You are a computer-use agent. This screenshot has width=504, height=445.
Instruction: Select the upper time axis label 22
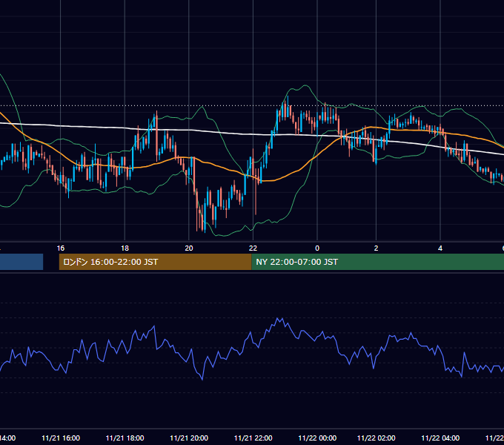click(253, 248)
